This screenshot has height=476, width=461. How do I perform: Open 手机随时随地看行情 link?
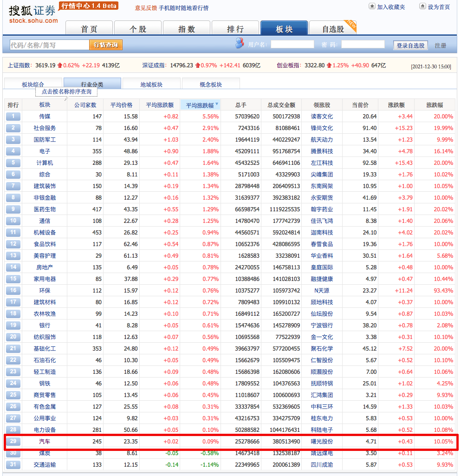click(184, 8)
